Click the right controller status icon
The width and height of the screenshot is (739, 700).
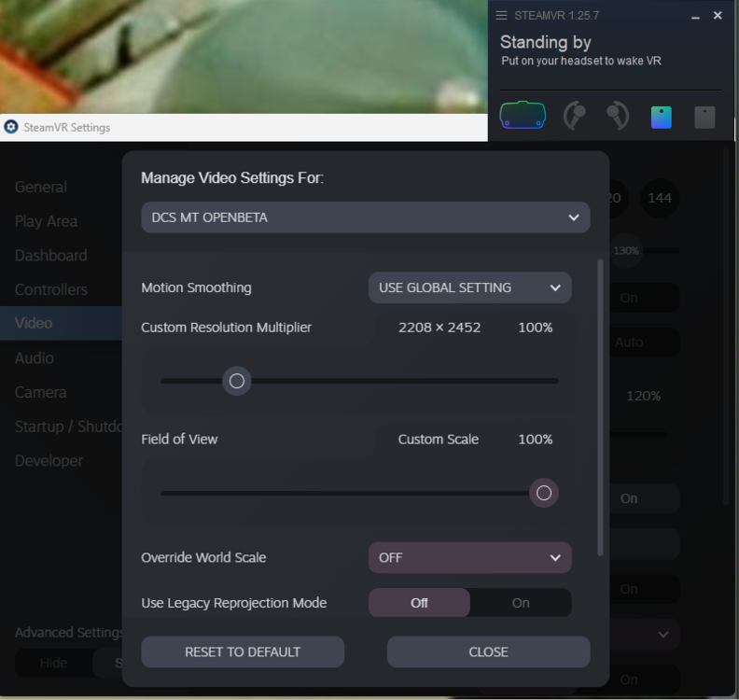click(618, 116)
